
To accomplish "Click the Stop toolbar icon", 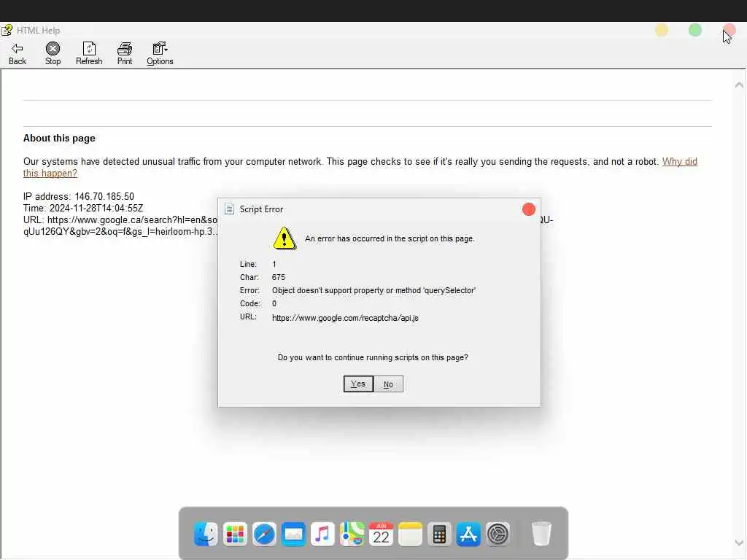I will [x=53, y=54].
